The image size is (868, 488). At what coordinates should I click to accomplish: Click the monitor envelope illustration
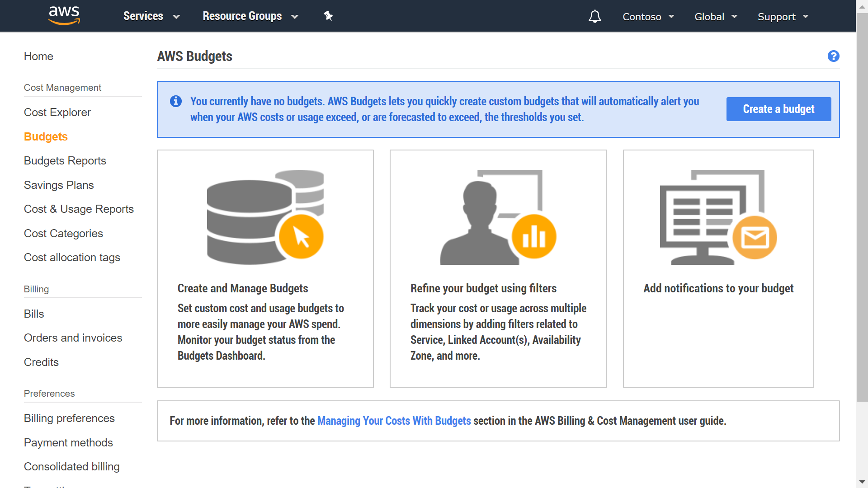coord(718,217)
